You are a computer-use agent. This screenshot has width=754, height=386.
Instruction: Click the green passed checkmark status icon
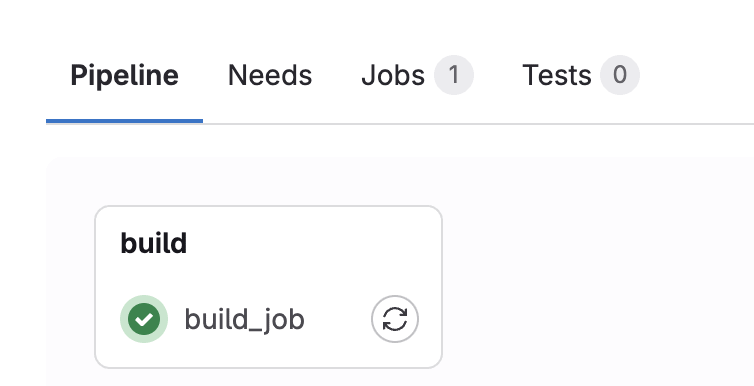pos(144,319)
